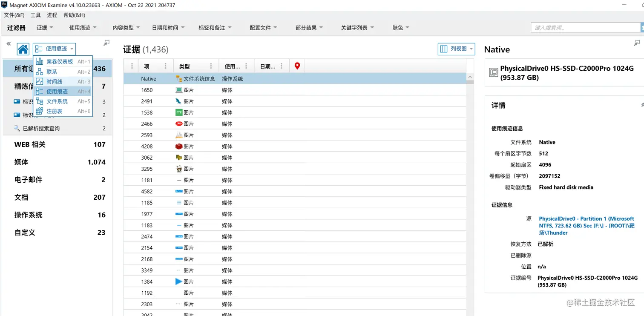Image resolution: width=644 pixels, height=316 pixels.
Task: Click picture icon in row 2593
Action: click(179, 135)
